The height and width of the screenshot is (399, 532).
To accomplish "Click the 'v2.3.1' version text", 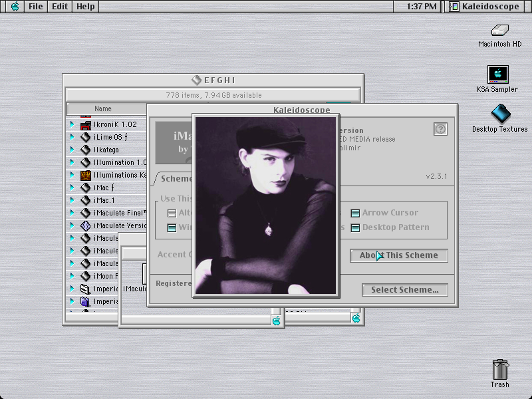I will (436, 176).
